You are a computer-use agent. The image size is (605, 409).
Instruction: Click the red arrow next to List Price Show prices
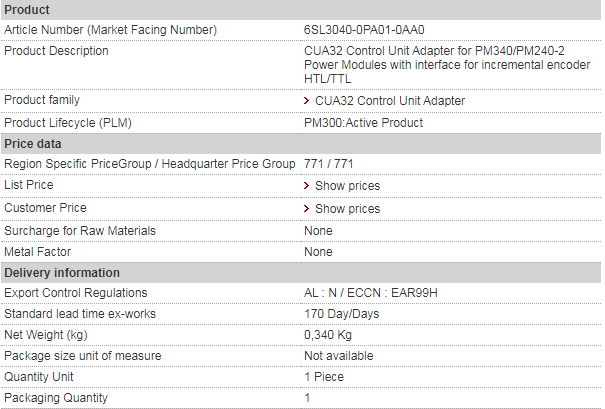(306, 186)
